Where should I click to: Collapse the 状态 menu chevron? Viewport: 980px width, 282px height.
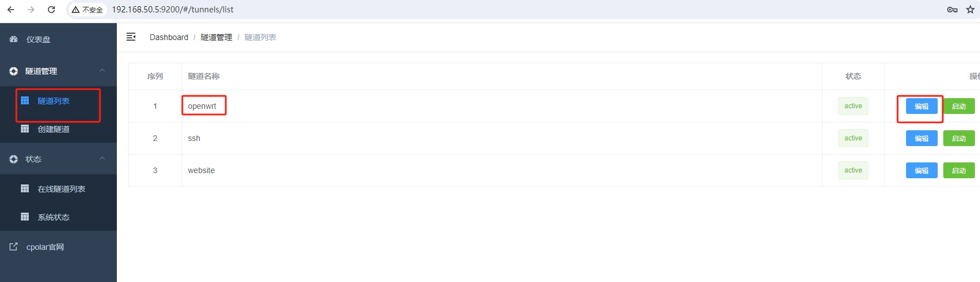[x=102, y=158]
